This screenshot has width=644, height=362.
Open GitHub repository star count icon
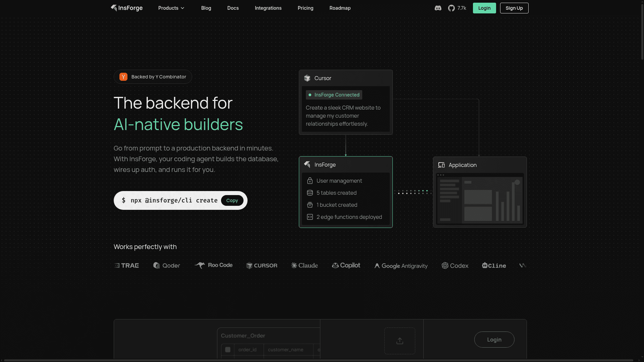451,8
